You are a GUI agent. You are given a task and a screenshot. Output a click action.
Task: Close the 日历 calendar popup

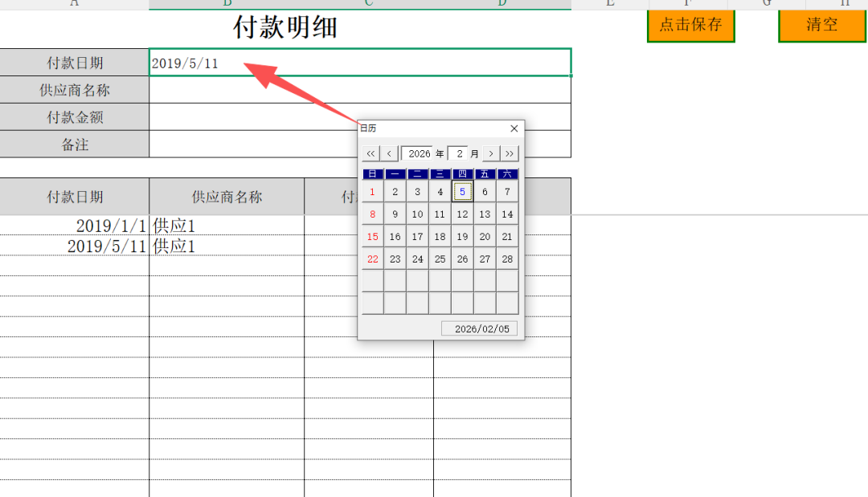point(514,128)
